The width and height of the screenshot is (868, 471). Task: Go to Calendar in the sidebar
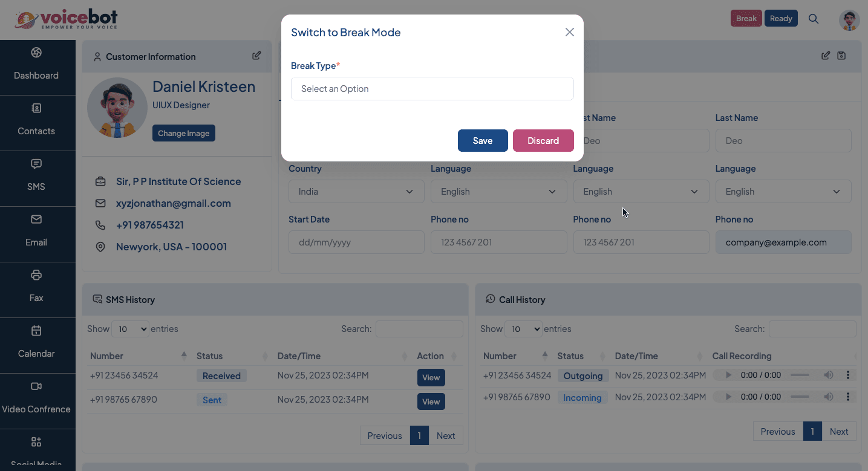click(x=36, y=342)
